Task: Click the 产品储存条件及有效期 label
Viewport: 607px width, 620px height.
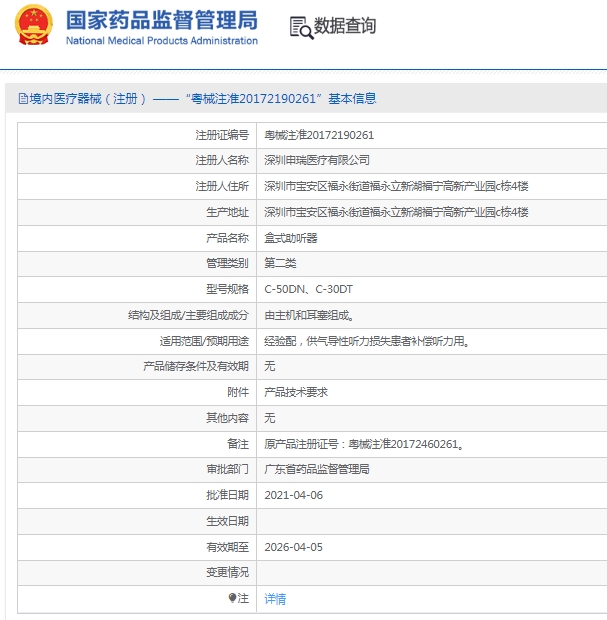Action: (x=196, y=366)
